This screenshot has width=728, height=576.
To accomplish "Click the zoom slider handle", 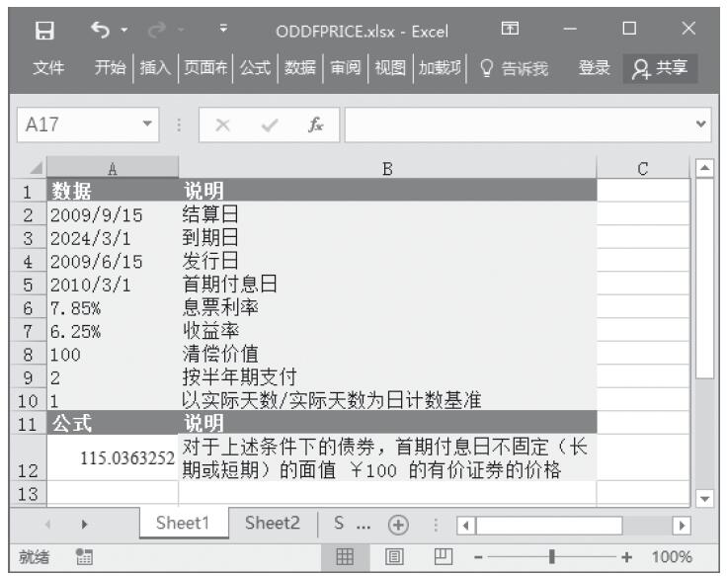I will point(551,556).
